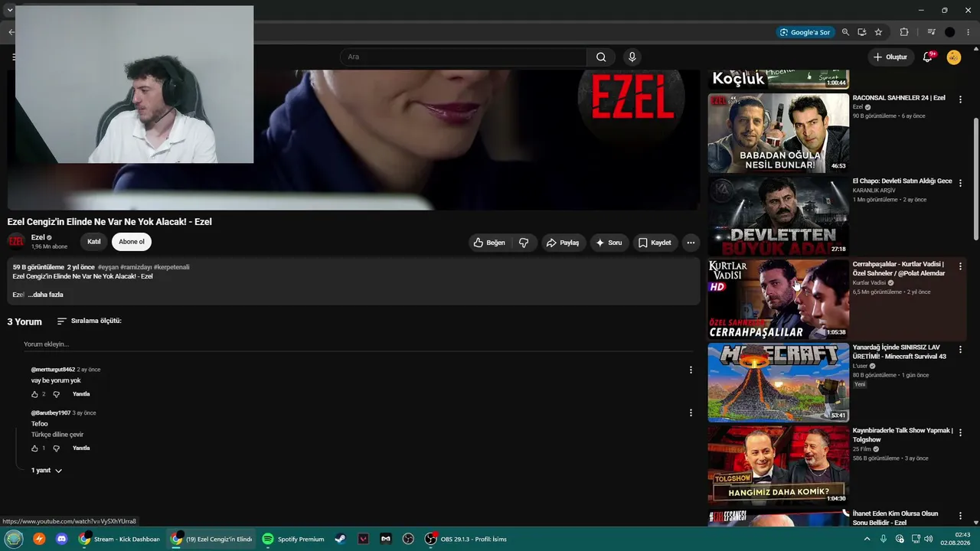The image size is (980, 551).
Task: Translate comment via 'Türkçe diline çevir'
Action: pyautogui.click(x=57, y=435)
